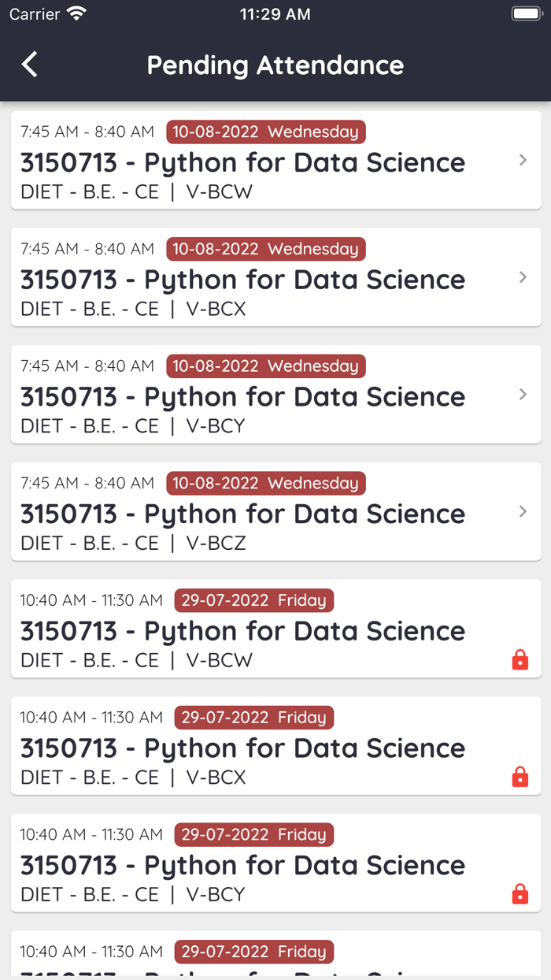Viewport: 551px width, 980px height.
Task: Click the 10-08-2022 badge on the V-BCZ card
Action: 265,483
